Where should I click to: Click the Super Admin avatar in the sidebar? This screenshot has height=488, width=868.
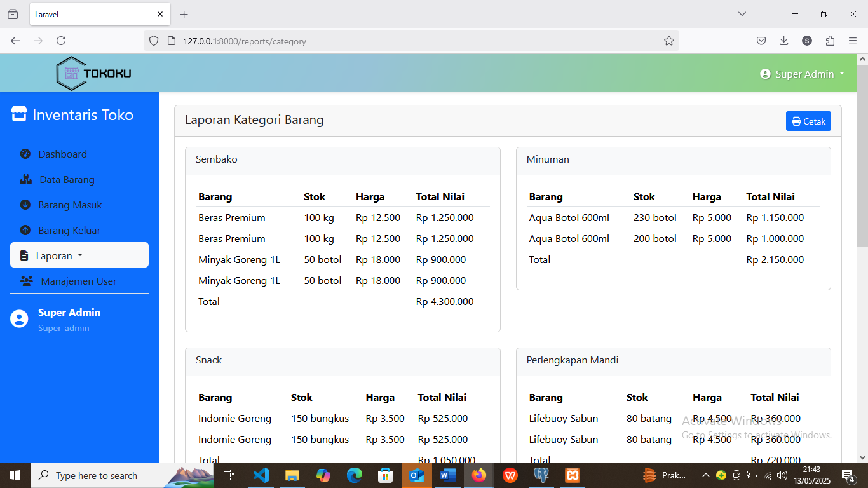pyautogui.click(x=18, y=319)
